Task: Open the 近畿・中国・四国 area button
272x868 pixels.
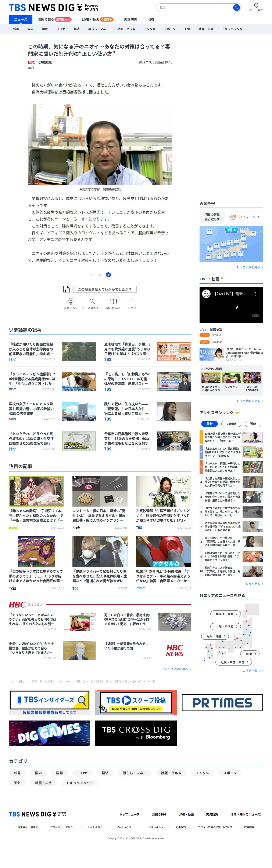Action: tap(233, 662)
